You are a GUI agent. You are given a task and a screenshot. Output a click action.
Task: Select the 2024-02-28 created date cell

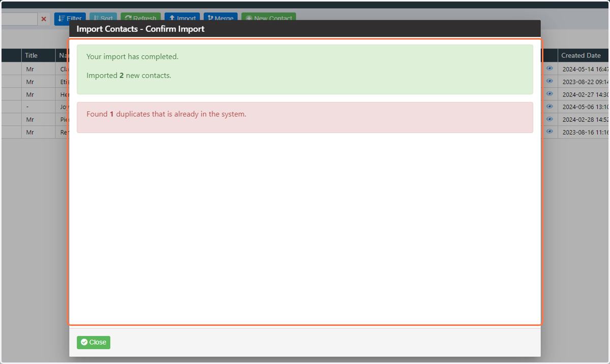(583, 119)
